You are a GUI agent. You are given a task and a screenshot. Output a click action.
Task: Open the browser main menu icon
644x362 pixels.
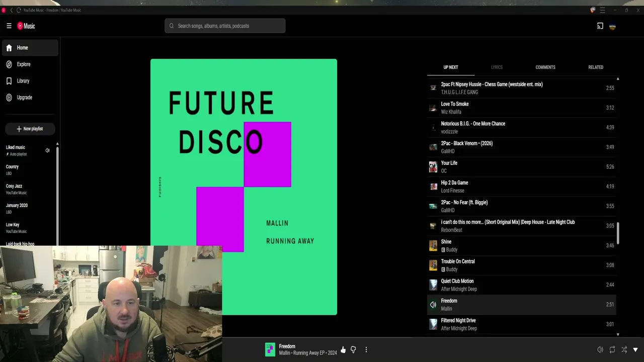coord(602,10)
